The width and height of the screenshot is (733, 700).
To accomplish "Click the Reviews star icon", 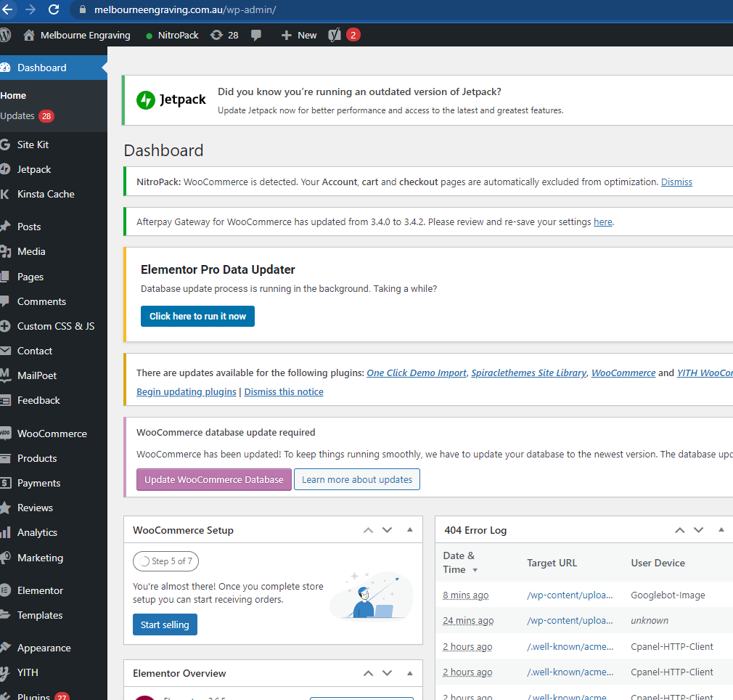I will [5, 508].
